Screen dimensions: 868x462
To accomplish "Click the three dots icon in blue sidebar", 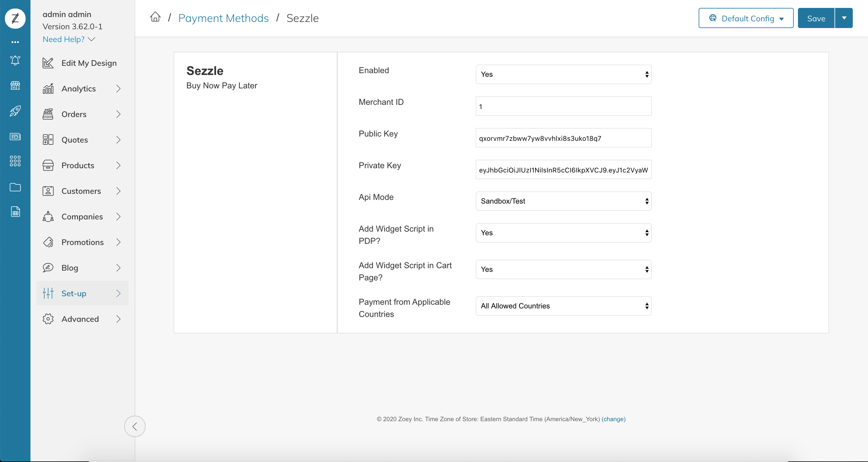I will click(x=15, y=42).
